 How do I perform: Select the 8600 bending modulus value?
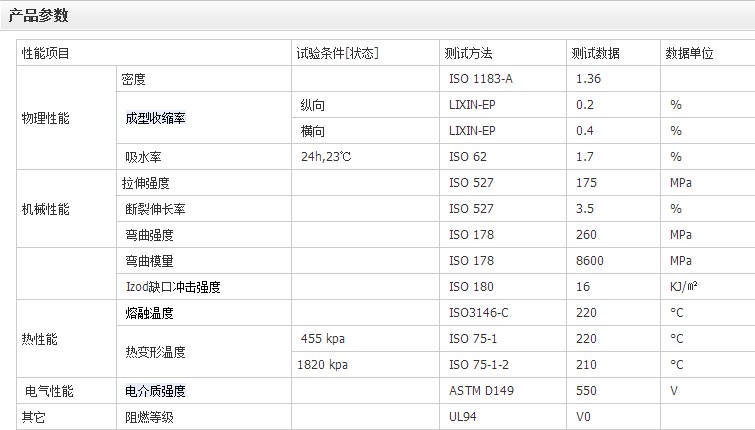(591, 261)
